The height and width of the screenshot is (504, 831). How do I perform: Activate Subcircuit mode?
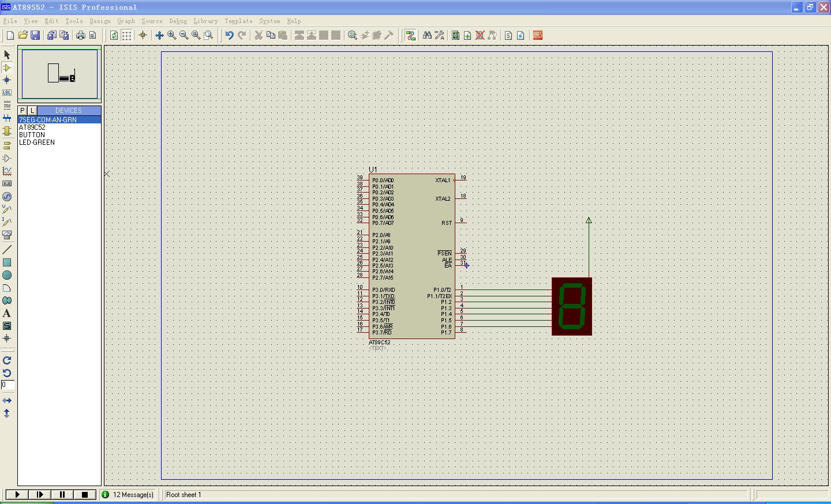[x=7, y=131]
